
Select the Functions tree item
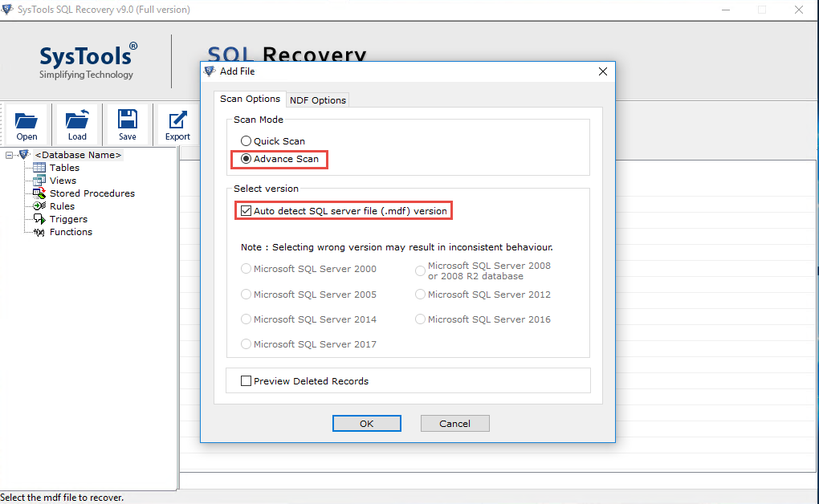[71, 232]
